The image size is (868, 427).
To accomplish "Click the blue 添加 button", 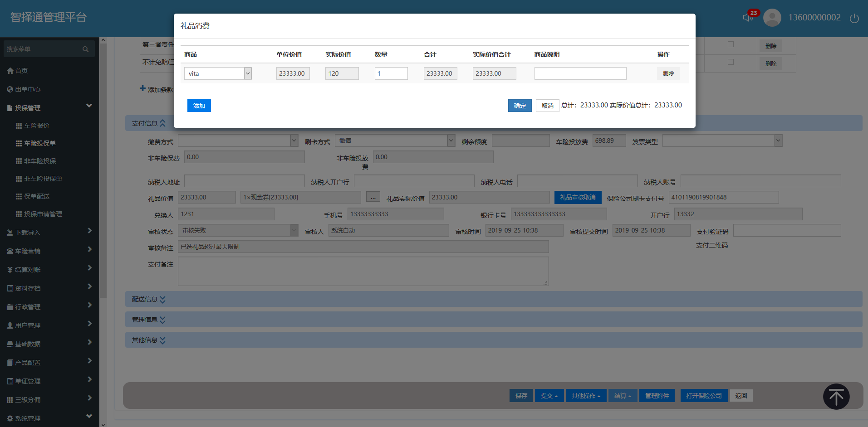I will 199,106.
